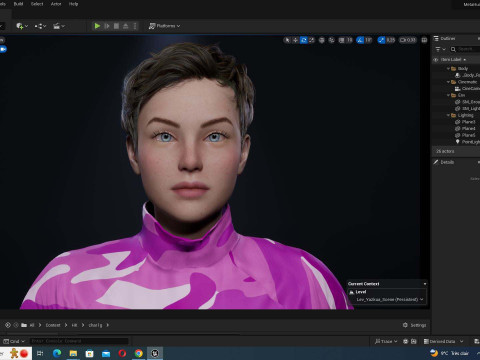The image size is (480, 360).
Task: Open the Blueprints dropdown in toolbar
Action: click(x=40, y=26)
